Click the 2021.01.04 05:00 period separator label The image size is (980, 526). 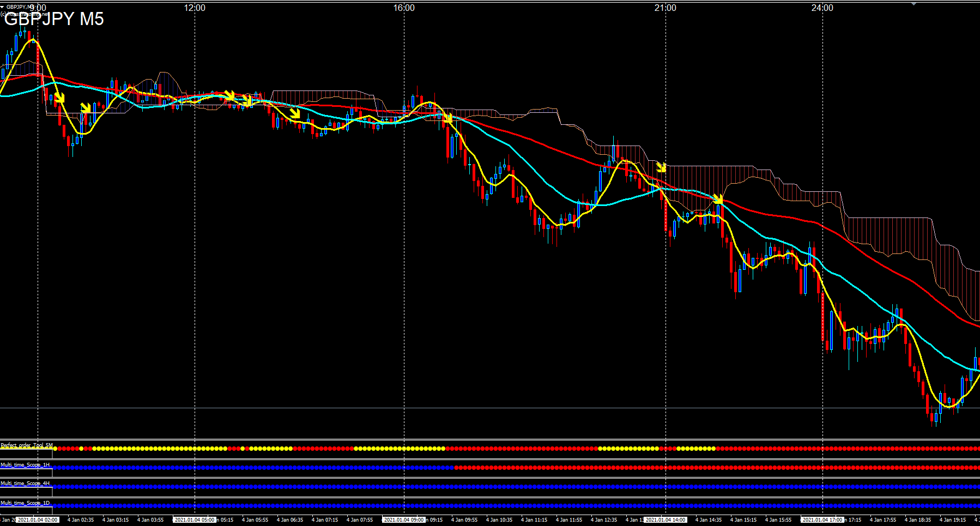[195, 520]
